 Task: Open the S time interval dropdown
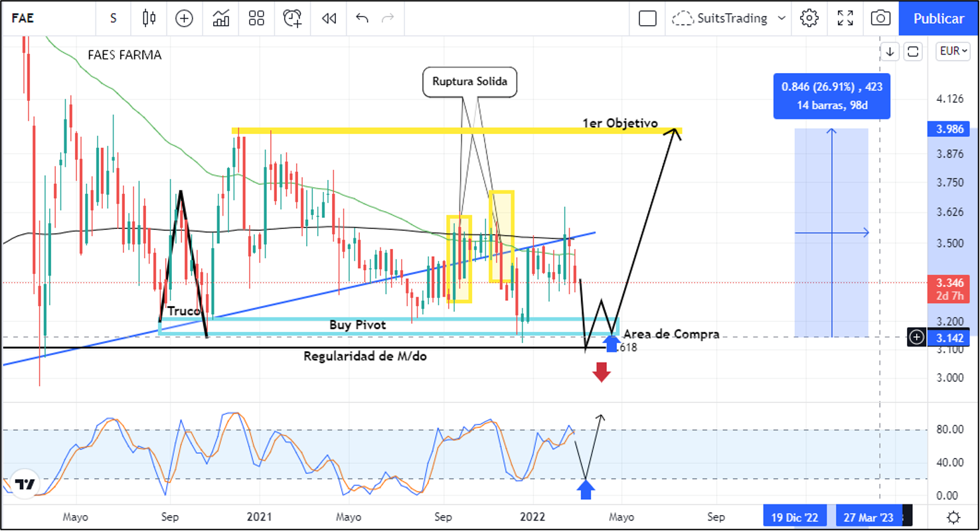tap(114, 19)
